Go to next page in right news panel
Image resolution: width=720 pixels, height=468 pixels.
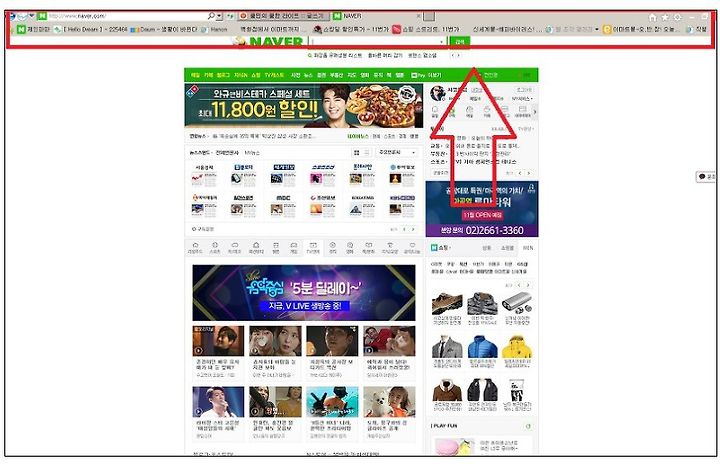[529, 174]
